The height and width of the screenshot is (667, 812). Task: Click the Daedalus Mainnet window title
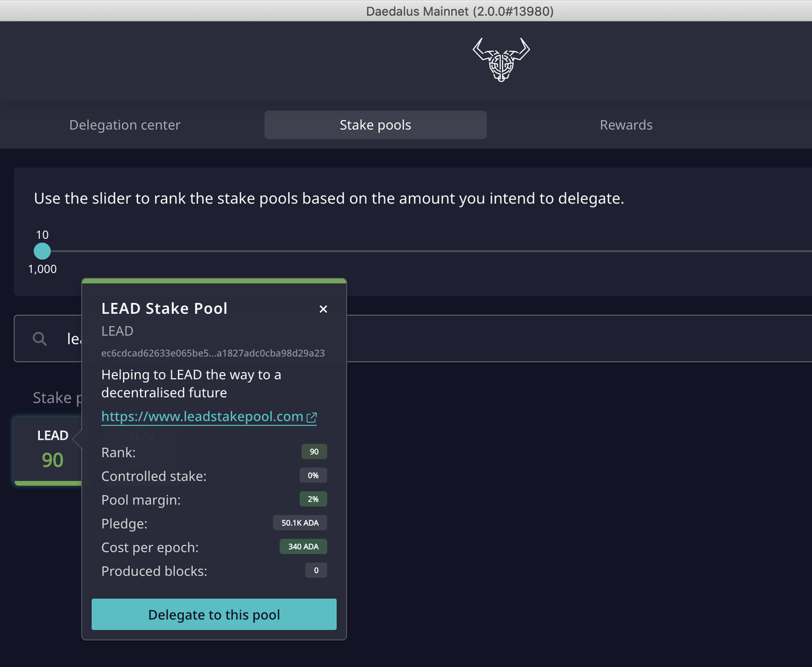tap(460, 11)
